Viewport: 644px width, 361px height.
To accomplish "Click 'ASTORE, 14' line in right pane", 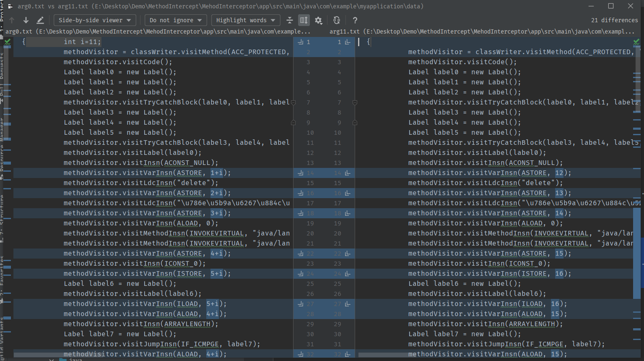I will [490, 213].
